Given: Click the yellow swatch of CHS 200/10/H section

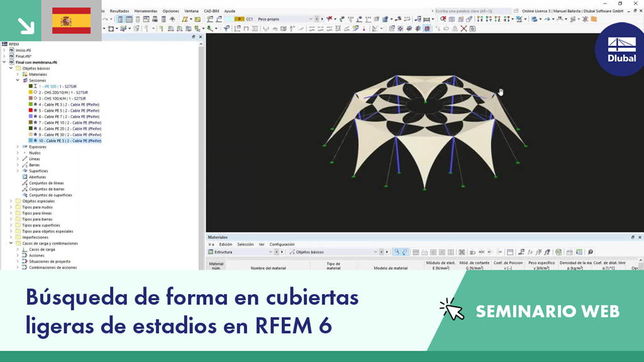Looking at the screenshot, I should (30, 92).
